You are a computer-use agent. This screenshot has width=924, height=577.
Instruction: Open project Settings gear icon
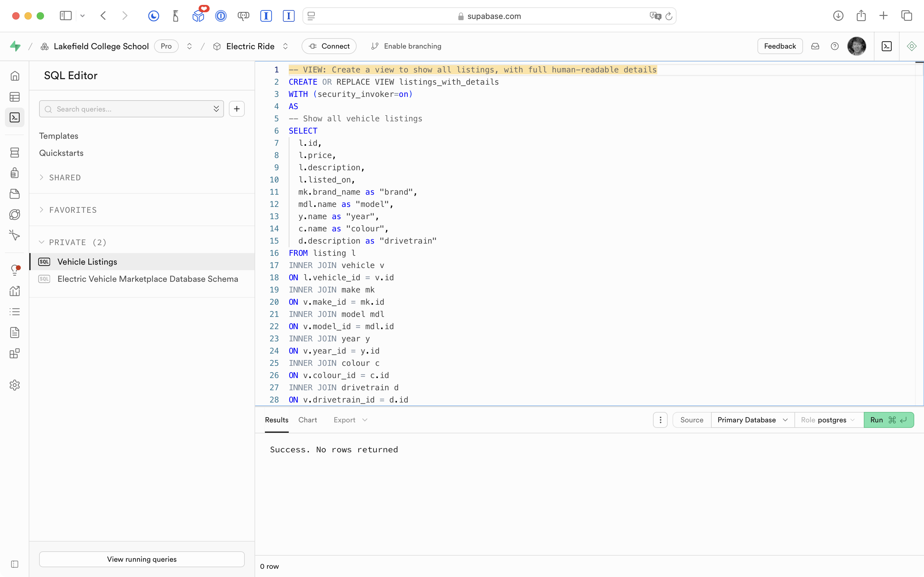[x=14, y=385]
